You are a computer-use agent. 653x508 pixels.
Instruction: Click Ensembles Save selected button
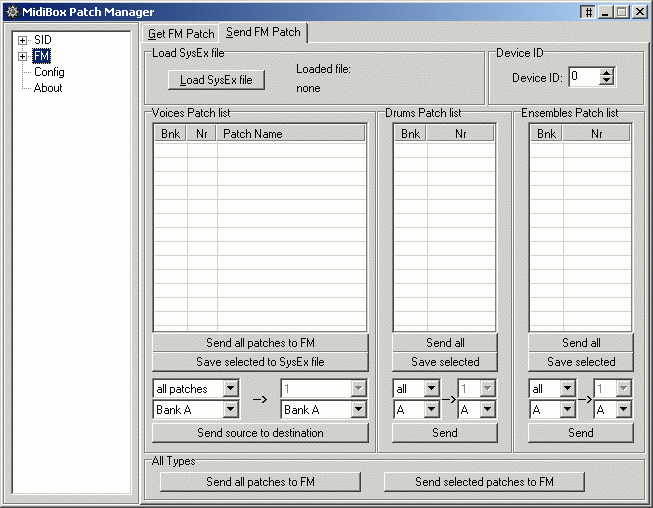pos(581,362)
